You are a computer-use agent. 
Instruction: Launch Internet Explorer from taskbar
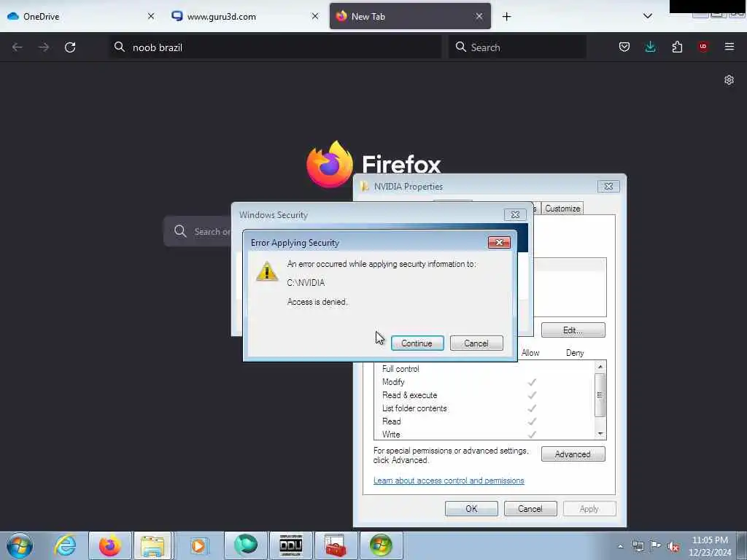click(65, 545)
